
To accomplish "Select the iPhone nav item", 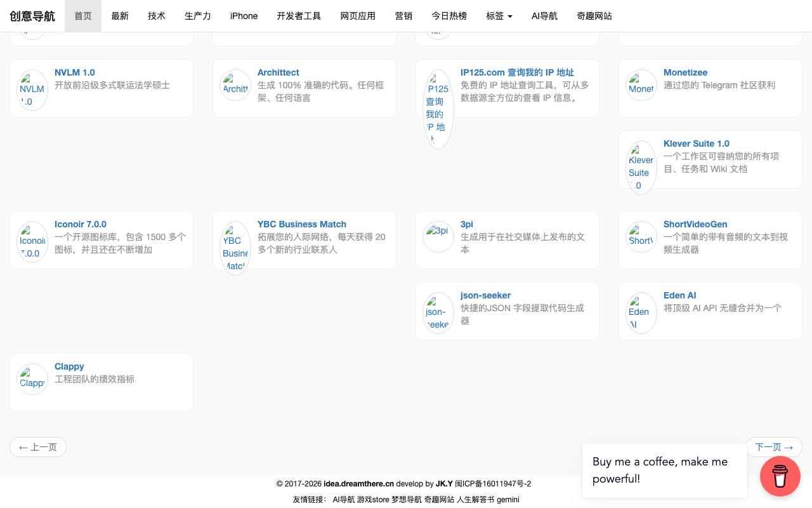I will click(x=244, y=16).
